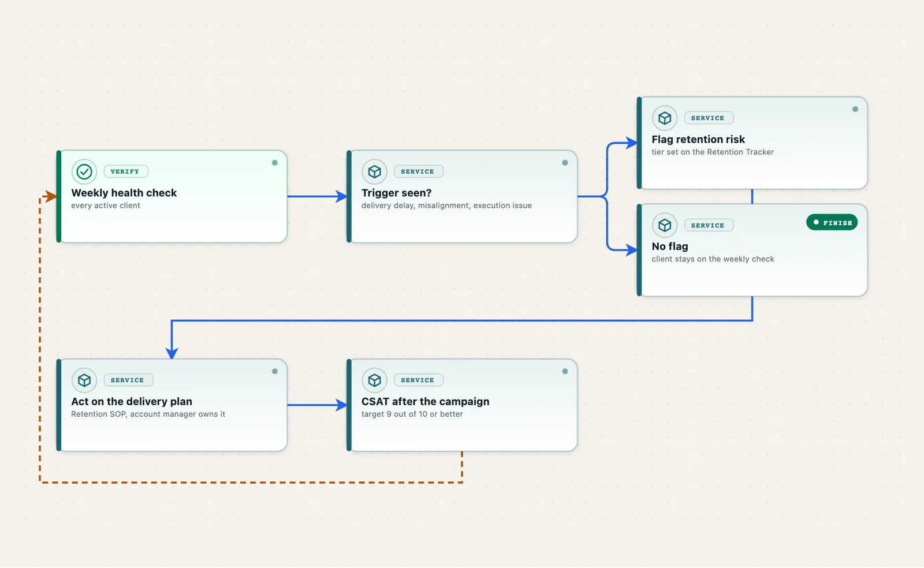Click the cube icon on No flag node
The height and width of the screenshot is (568, 924).
pos(665,225)
